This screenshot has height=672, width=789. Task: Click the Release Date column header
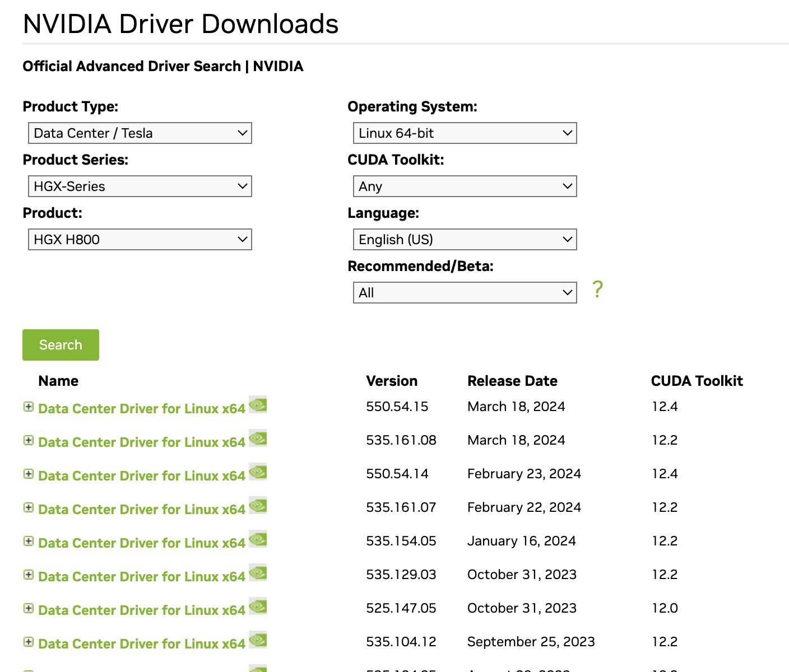click(x=512, y=381)
